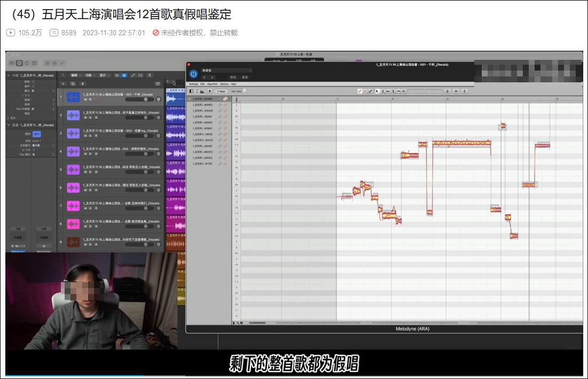Select track 7 waveform icon
The width and height of the screenshot is (588, 379).
73,206
